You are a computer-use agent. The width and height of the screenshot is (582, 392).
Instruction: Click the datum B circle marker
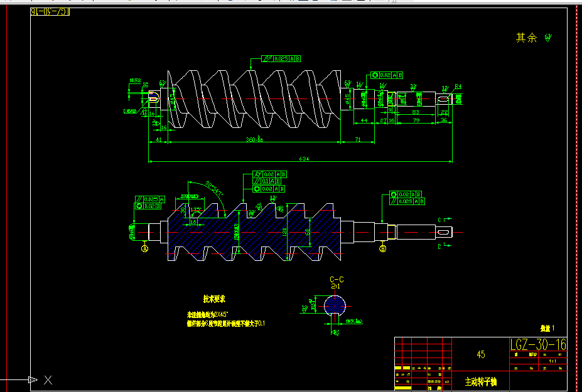coord(383,248)
